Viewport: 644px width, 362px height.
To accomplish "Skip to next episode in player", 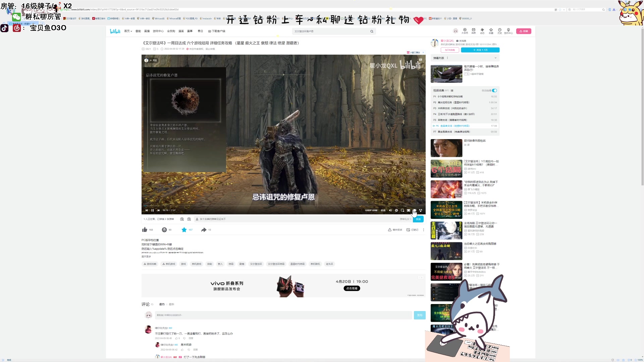I will tap(159, 210).
